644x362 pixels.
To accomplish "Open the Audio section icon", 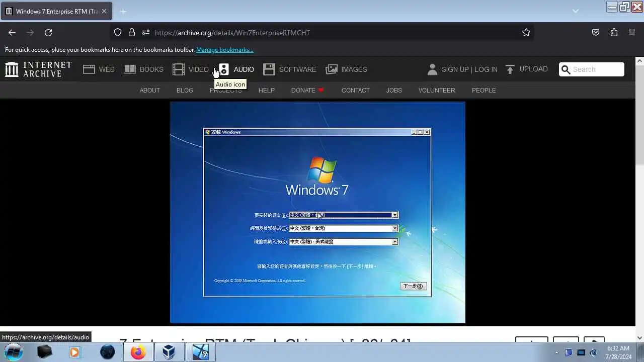I will click(223, 69).
